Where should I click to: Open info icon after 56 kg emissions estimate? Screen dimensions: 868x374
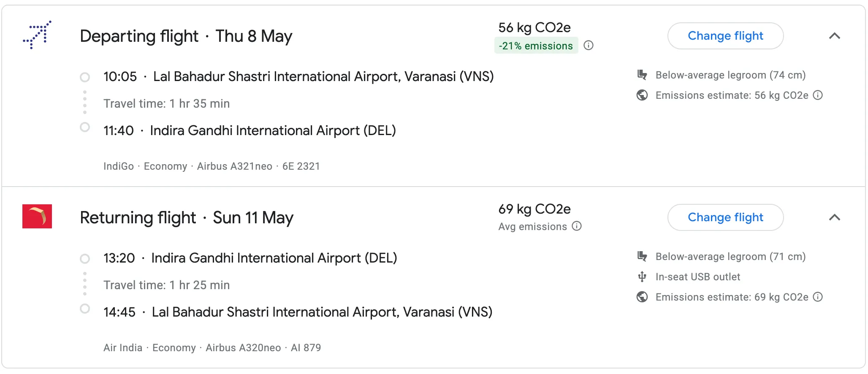click(x=818, y=95)
